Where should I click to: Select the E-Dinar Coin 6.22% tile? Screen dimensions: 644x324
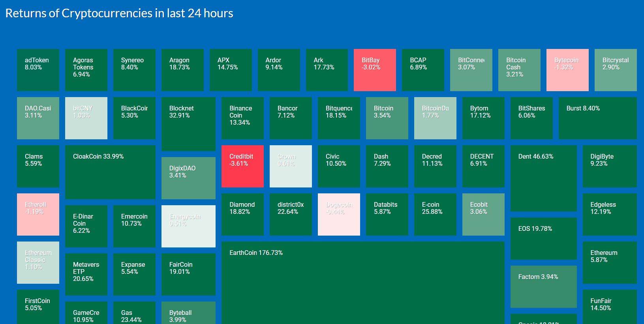[86, 226]
